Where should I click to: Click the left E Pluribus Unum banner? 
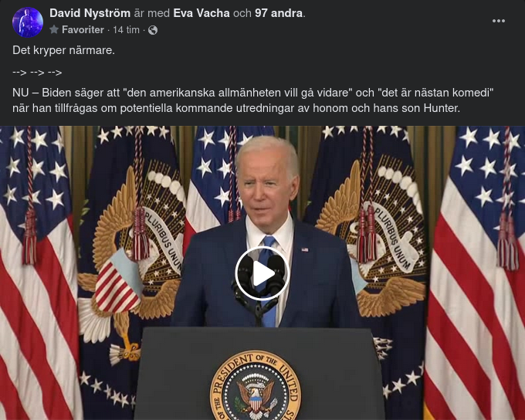coord(164,239)
